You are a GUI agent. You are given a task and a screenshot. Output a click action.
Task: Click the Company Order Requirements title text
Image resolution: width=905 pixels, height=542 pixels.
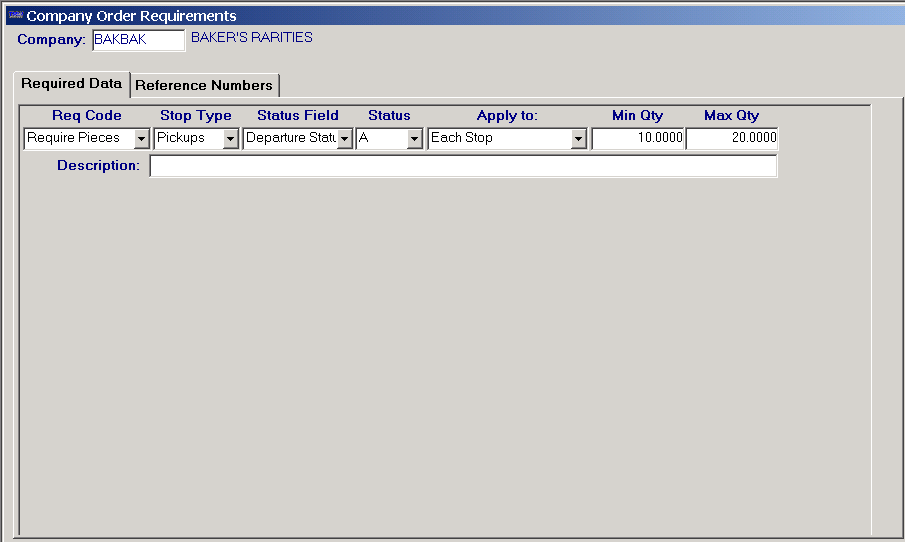pyautogui.click(x=132, y=16)
